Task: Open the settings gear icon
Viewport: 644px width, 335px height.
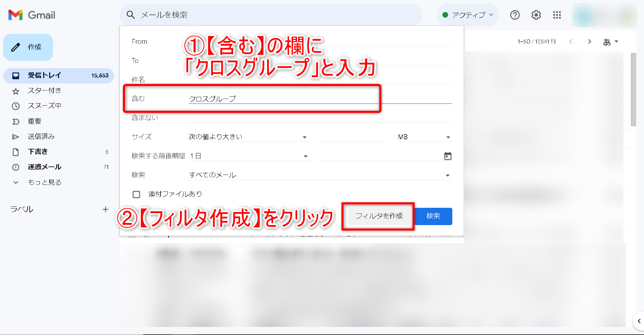Action: tap(536, 15)
